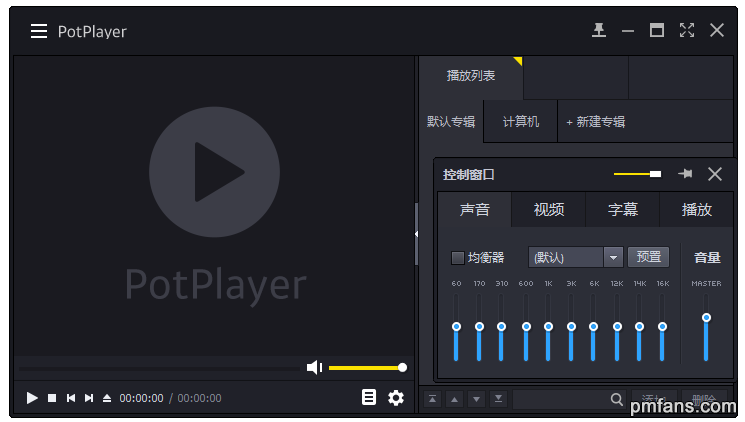Move playlist item down one
The image size is (745, 422).
pos(476,399)
